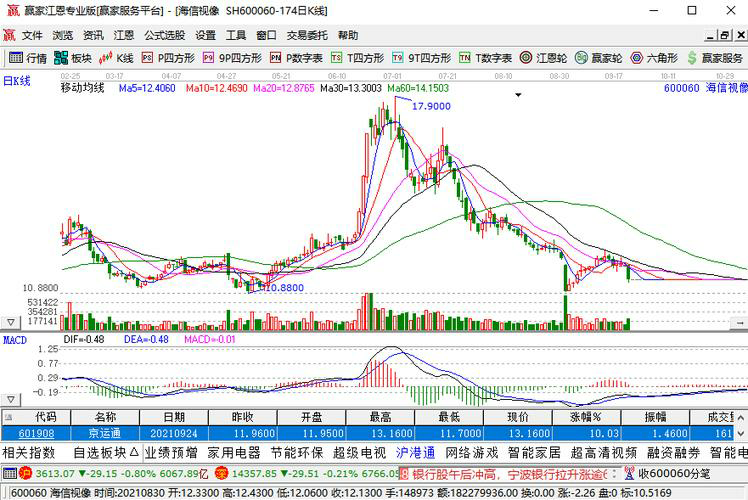This screenshot has height=500, width=748.
Task: Click the 沪 Shanghai index badge
Action: (x=25, y=473)
